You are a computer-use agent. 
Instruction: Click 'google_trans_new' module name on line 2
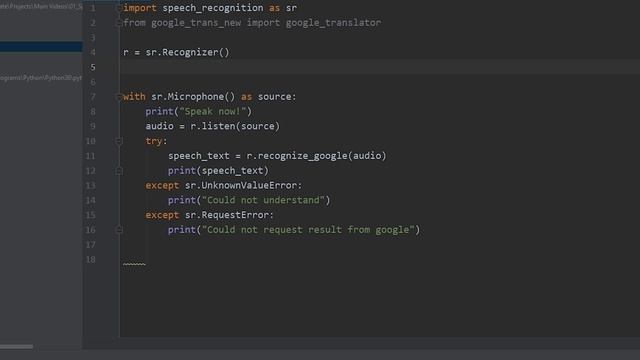coord(196,23)
